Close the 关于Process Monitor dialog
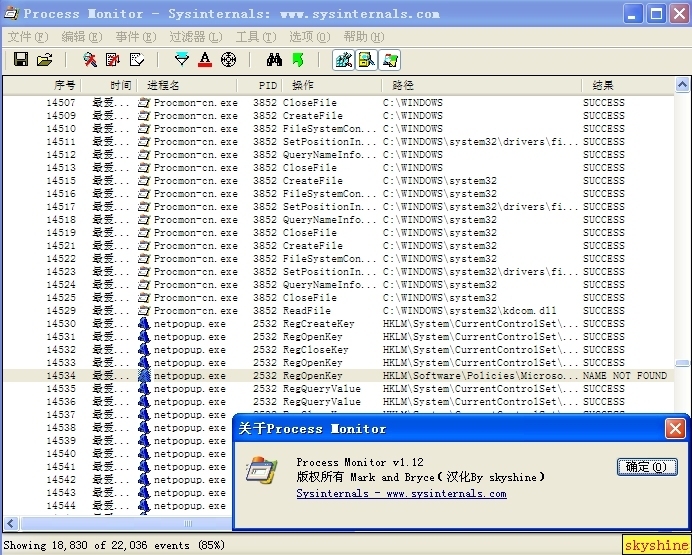 [675, 428]
